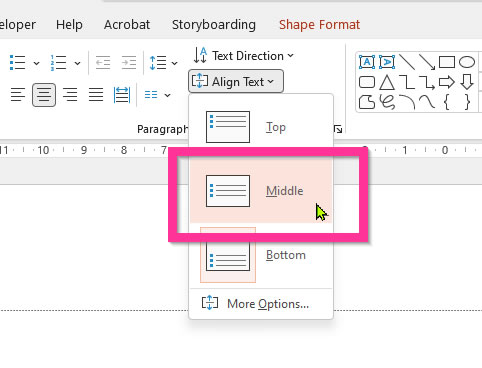Screen dimensions: 482x368
Task: Click the Distributed alignment icon
Action: 122,95
